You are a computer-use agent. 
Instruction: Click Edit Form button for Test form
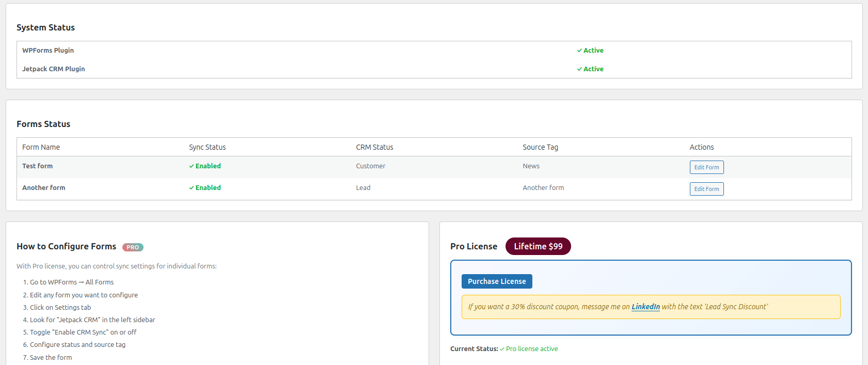click(706, 167)
